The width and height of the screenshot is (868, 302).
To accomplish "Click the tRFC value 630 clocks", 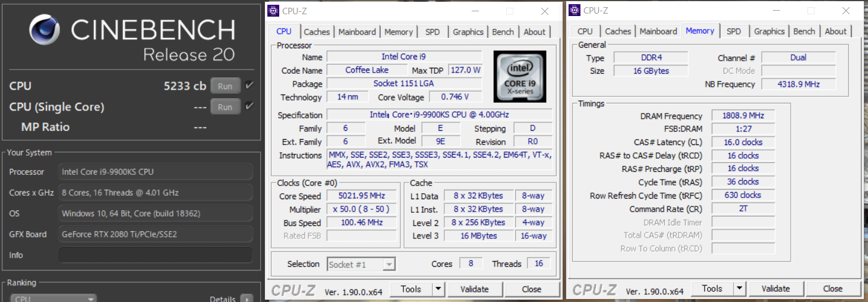I will click(743, 195).
